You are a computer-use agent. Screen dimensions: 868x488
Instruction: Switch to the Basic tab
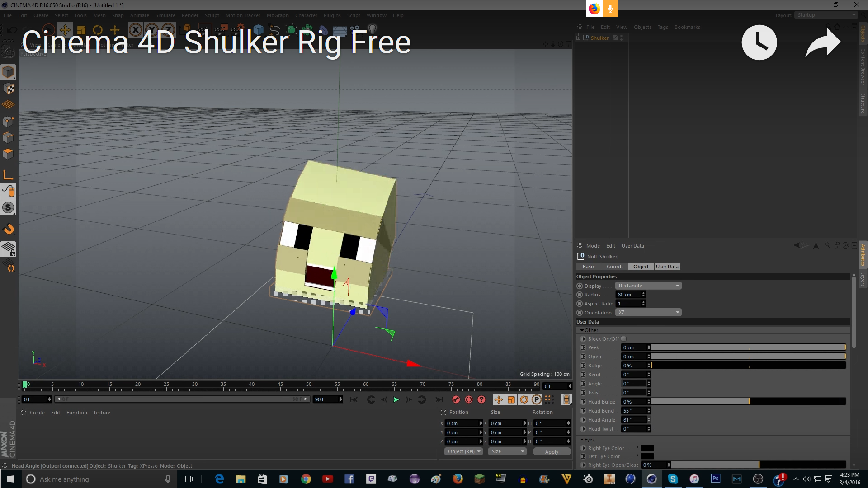click(589, 267)
